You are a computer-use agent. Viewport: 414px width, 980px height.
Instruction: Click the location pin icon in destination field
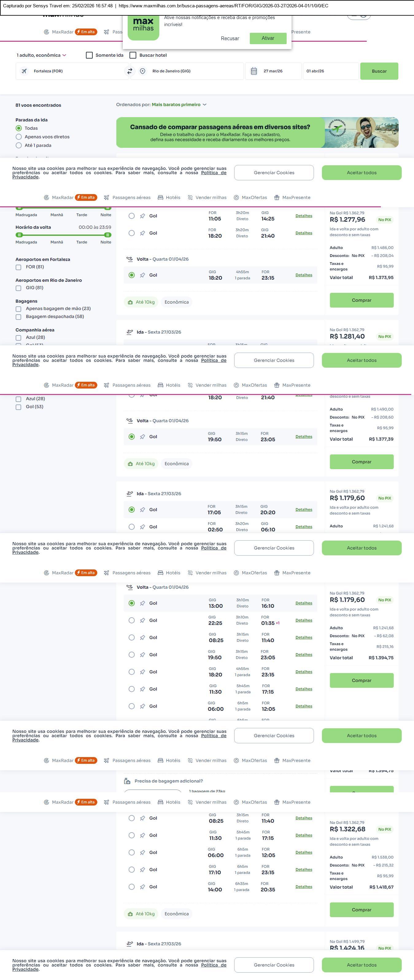[142, 71]
